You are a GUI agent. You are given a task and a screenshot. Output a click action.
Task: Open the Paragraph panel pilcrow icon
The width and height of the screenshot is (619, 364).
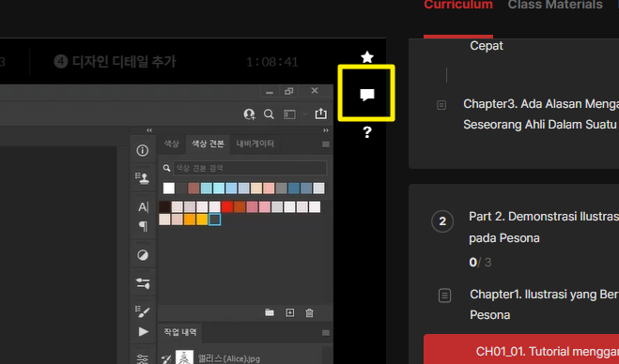pyautogui.click(x=144, y=226)
